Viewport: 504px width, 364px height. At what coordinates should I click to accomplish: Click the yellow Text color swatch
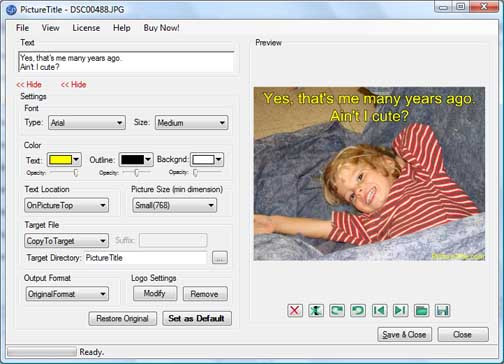coord(60,160)
